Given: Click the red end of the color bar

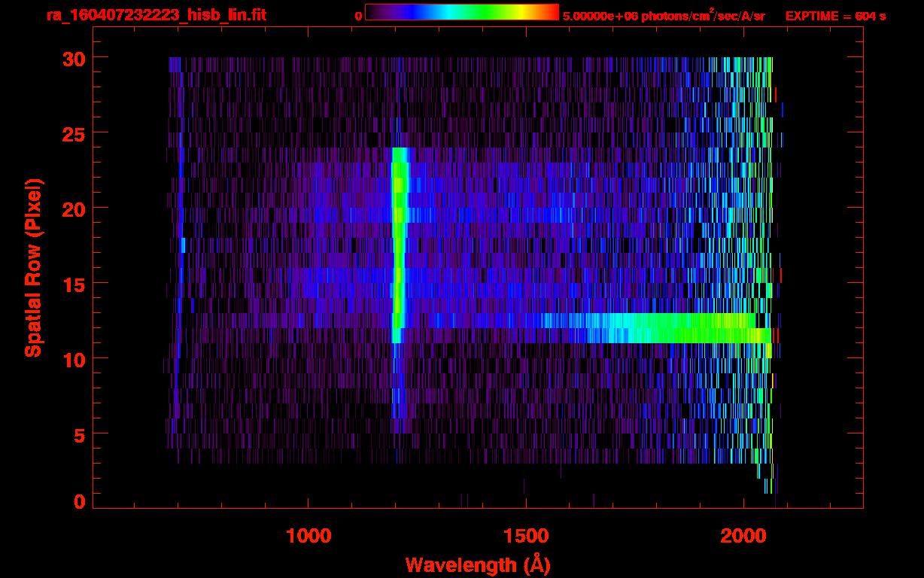Looking at the screenshot, I should (x=549, y=12).
